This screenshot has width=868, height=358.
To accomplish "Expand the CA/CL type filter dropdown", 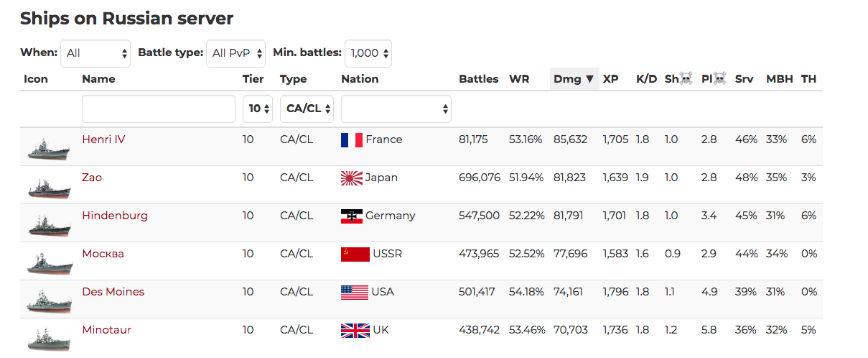I will pyautogui.click(x=307, y=109).
